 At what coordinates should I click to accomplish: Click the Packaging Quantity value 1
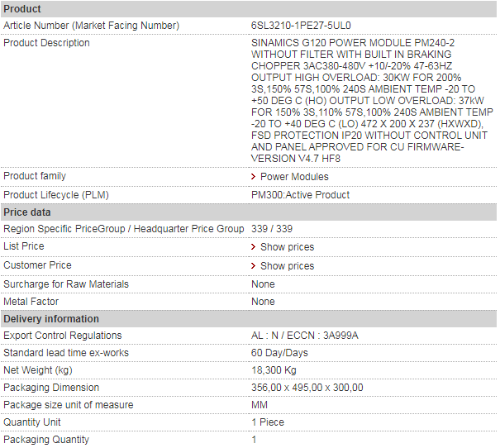tap(254, 440)
